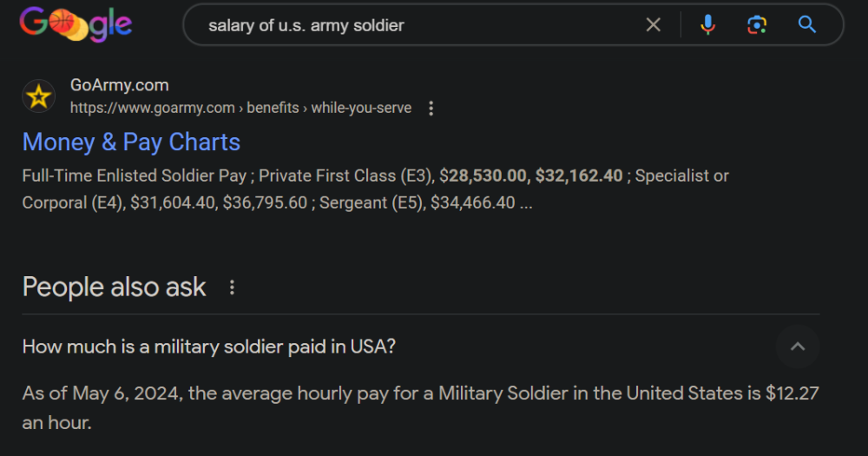Click the bolded $28,530.00 salary figure
The height and width of the screenshot is (456, 868).
click(485, 175)
